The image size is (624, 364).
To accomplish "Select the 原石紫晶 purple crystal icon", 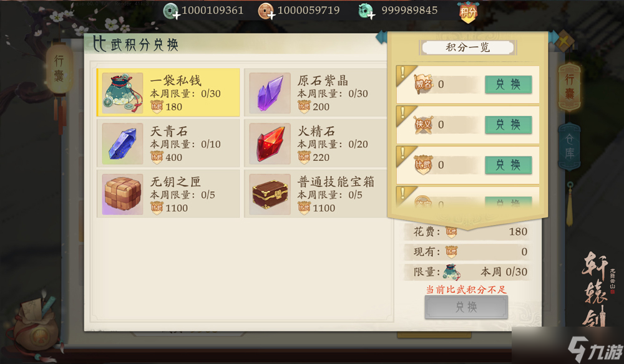I will (270, 93).
